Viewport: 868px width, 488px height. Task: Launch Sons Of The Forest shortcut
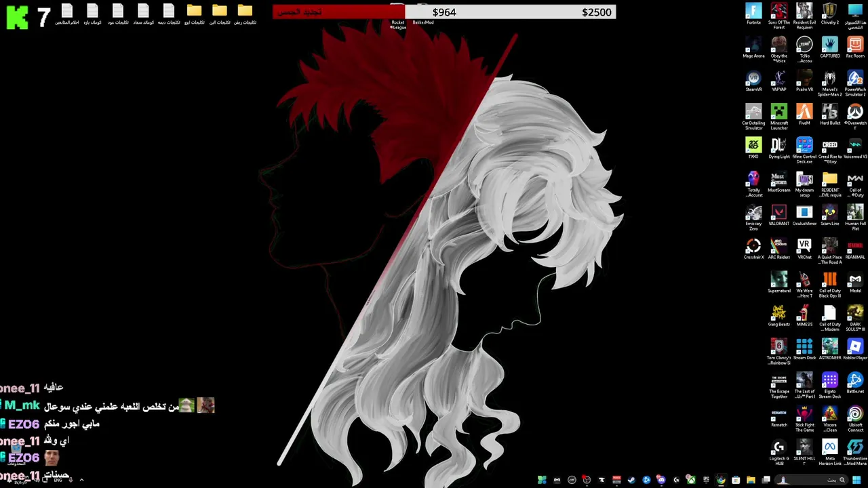779,16
